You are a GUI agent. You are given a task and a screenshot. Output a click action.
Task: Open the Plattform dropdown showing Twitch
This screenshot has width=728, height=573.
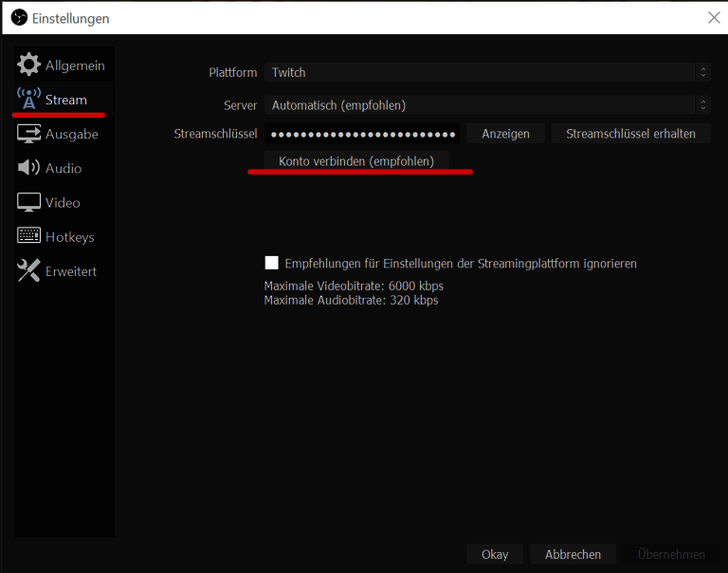point(487,72)
